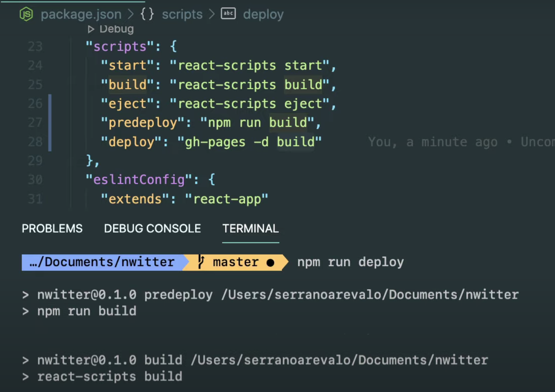Click the breadcrumb chevron after package.json
555x392 pixels.
131,14
